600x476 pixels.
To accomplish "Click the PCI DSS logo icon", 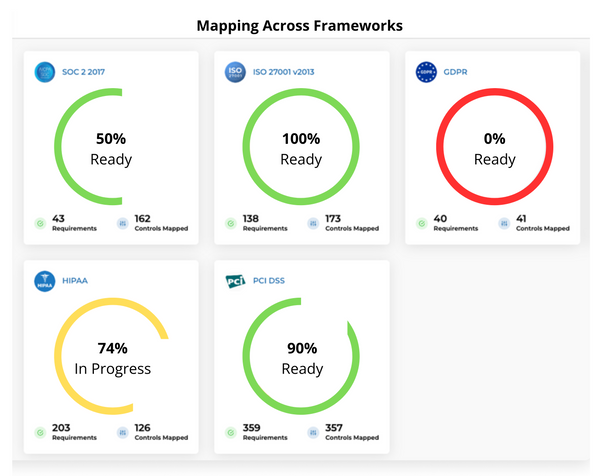I will [x=236, y=281].
